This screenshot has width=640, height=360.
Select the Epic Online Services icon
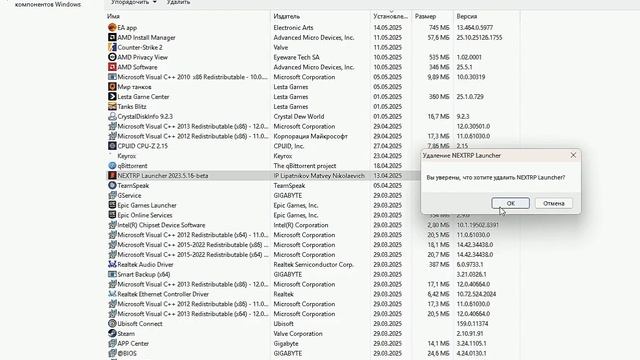coord(112,215)
